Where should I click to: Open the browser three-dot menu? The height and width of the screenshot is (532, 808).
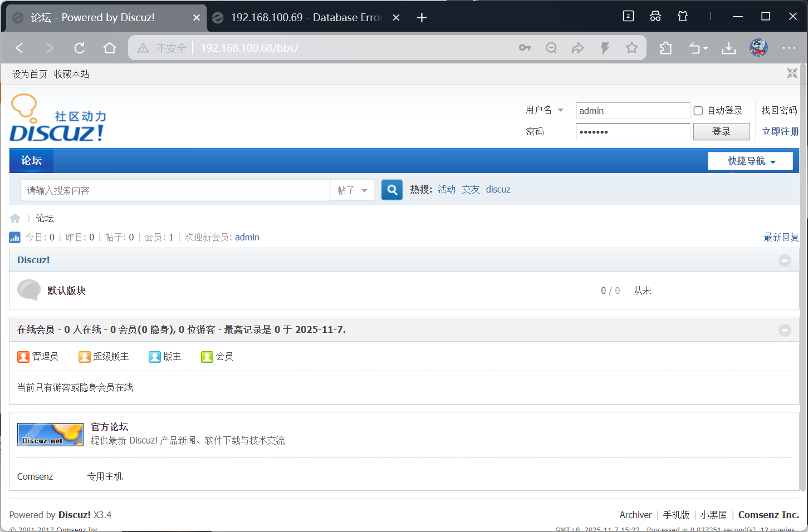[x=789, y=48]
